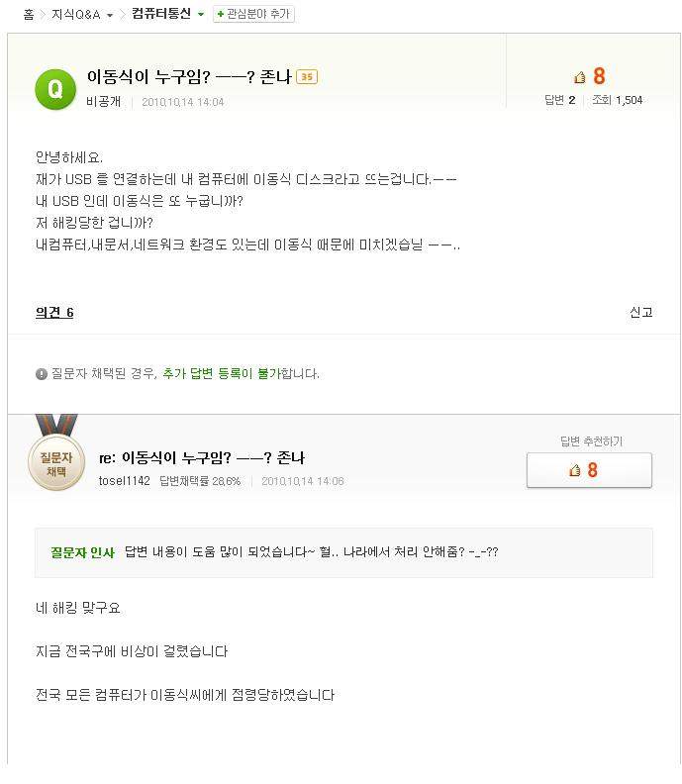This screenshot has height=784, width=682.
Task: Click the gray info icon before 질문자 채택된 경우
Action: [x=42, y=374]
